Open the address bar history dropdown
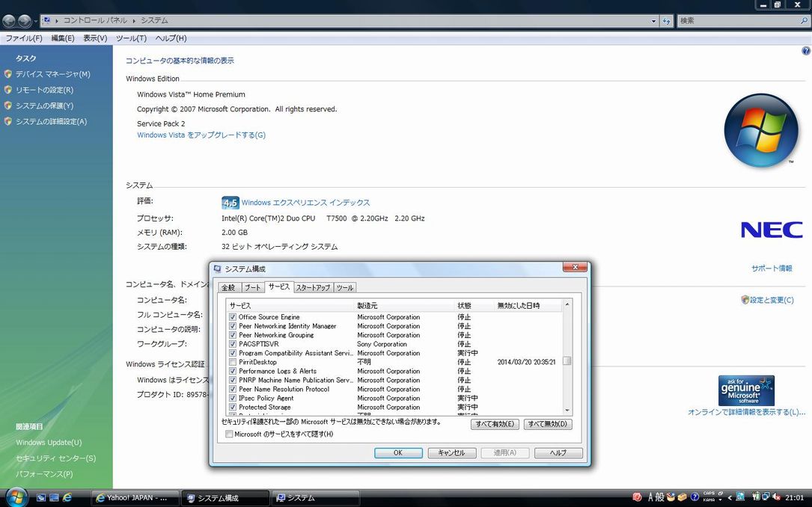Image resolution: width=812 pixels, height=507 pixels. (653, 21)
